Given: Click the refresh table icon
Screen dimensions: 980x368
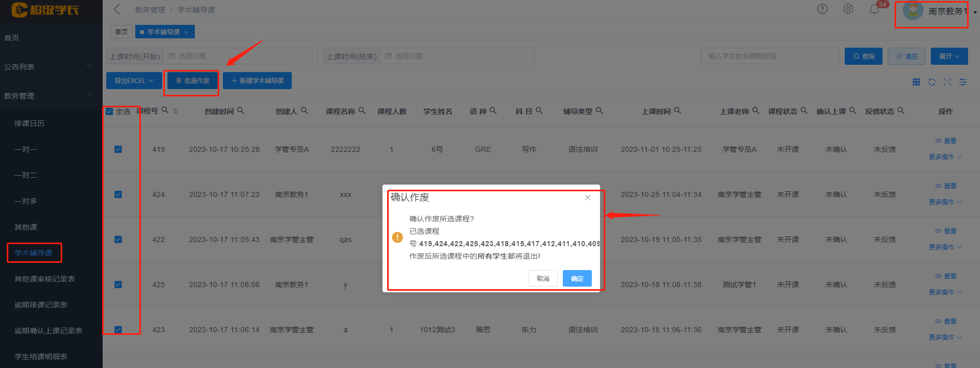Looking at the screenshot, I should tap(932, 82).
